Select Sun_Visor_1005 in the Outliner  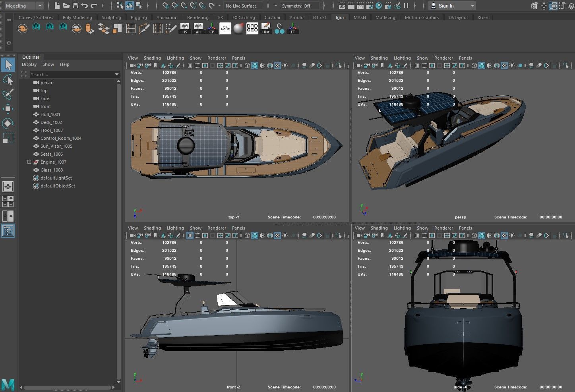coord(56,146)
